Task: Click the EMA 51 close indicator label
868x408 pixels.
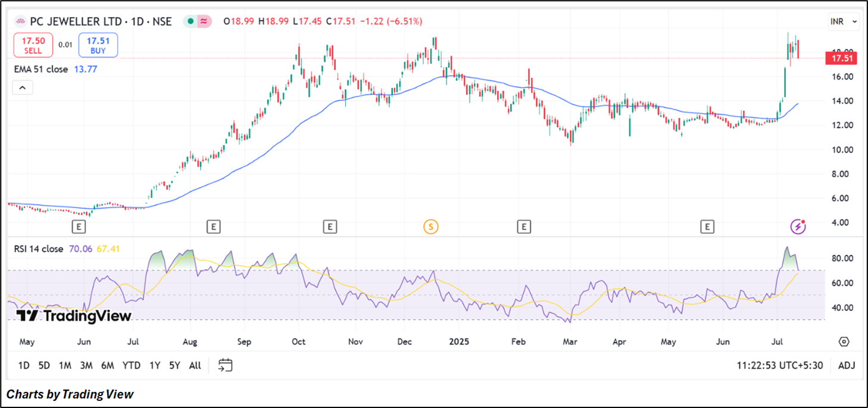Action: pos(41,69)
